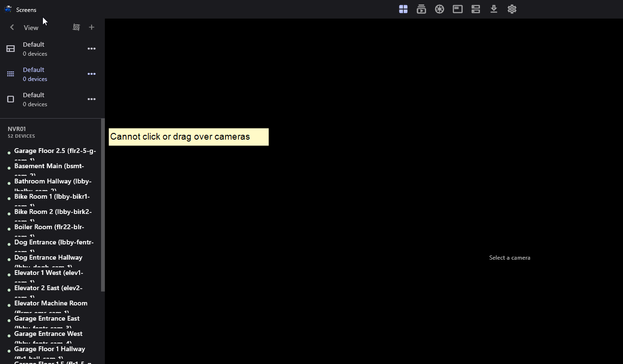Open the ellipsis menu of the first Default view

click(92, 49)
